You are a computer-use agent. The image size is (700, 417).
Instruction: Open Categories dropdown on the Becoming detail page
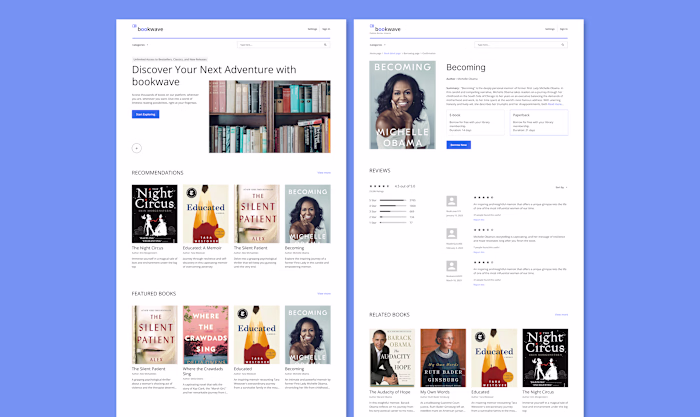tap(378, 45)
